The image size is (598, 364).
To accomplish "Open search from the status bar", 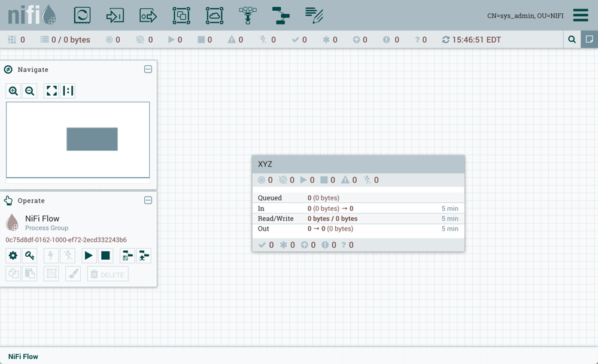I will point(571,40).
